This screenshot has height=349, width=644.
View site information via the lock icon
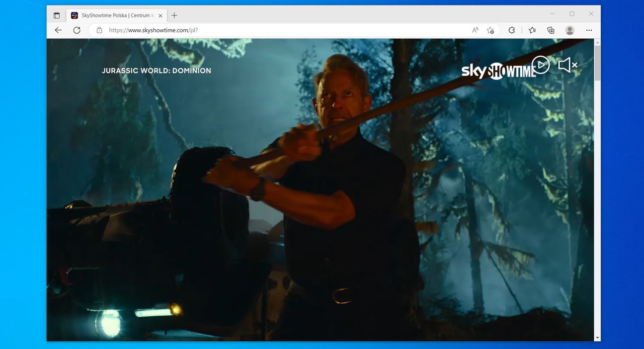pyautogui.click(x=100, y=30)
